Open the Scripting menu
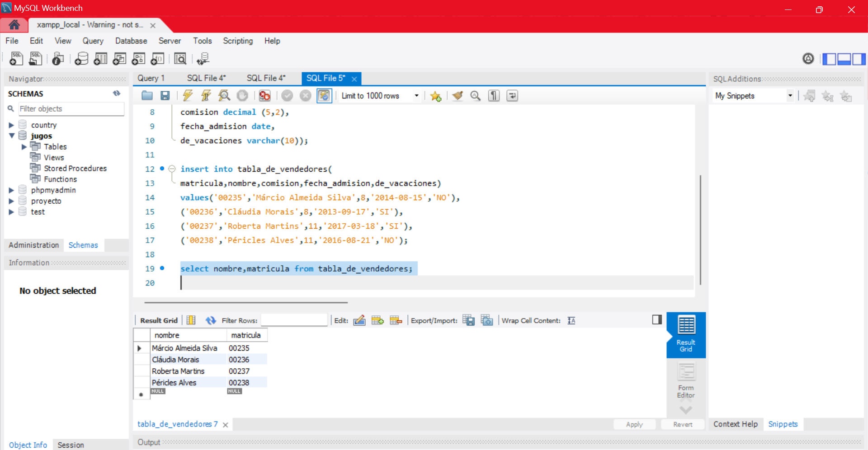 [x=238, y=41]
